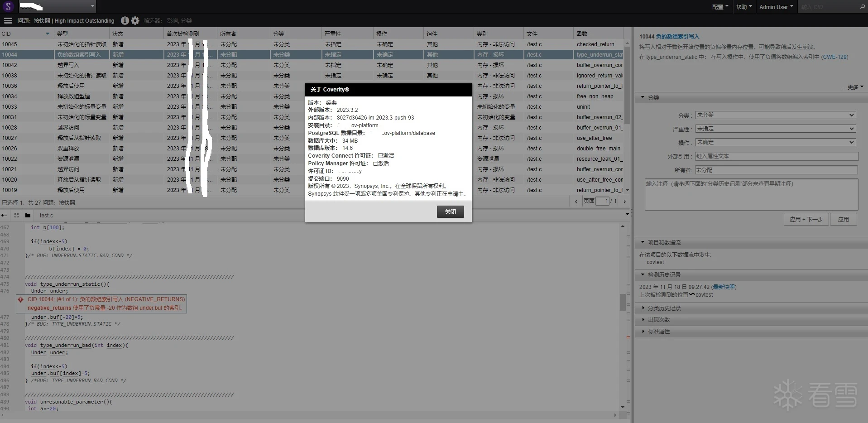Open the project selector dropdown
This screenshot has height=423, width=868.
pyautogui.click(x=57, y=6)
